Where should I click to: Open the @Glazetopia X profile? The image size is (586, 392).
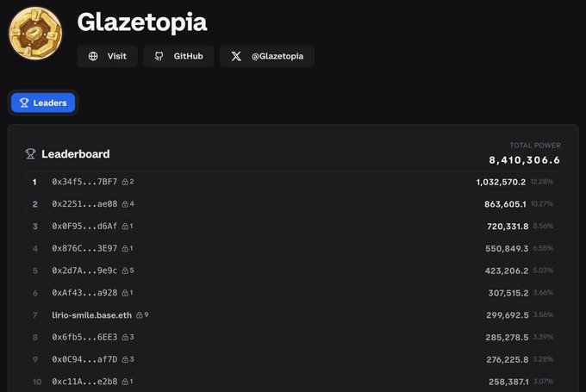267,56
